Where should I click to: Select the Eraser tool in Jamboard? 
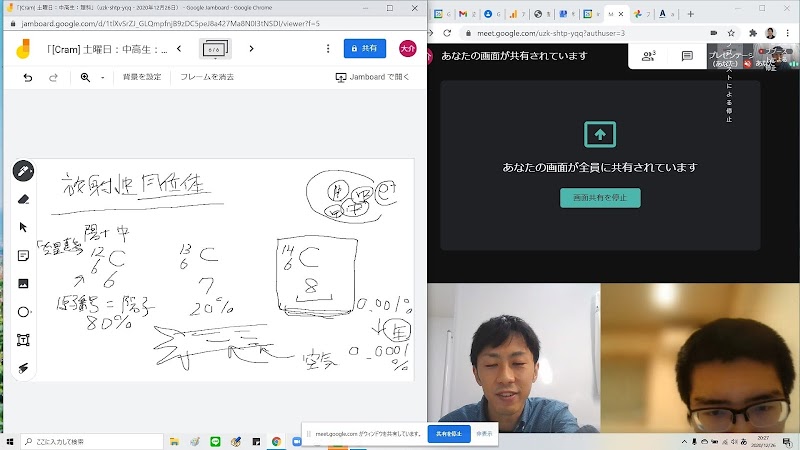(23, 199)
